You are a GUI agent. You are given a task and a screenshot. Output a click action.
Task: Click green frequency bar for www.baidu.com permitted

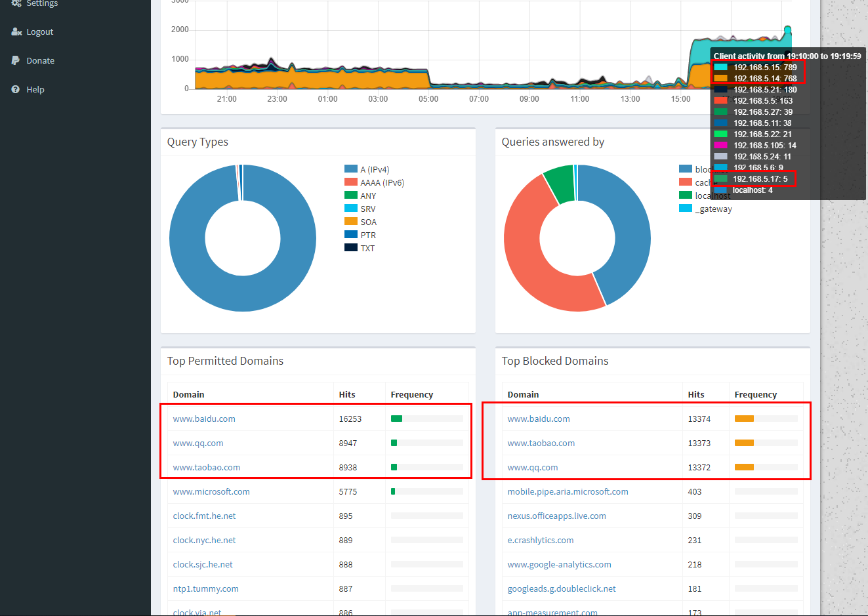pyautogui.click(x=396, y=419)
